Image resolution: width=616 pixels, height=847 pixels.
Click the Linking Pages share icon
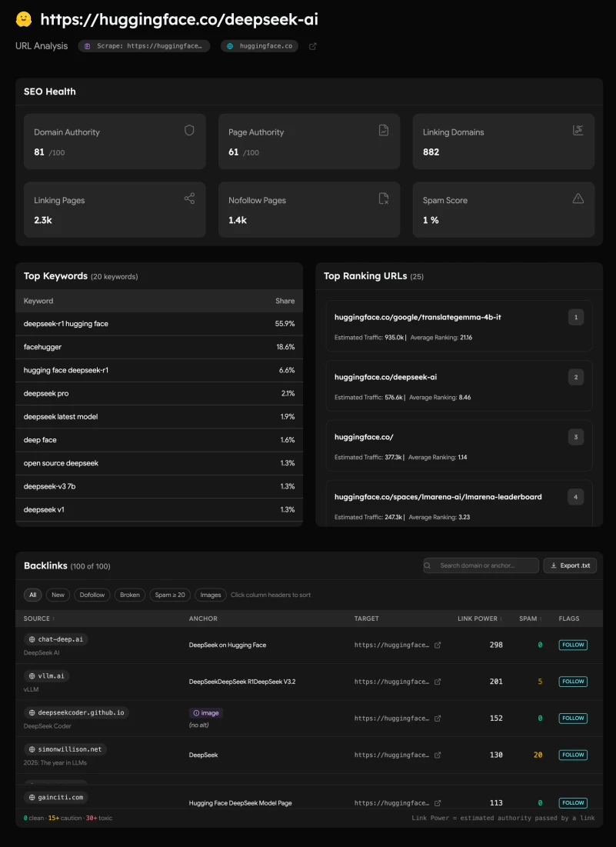tap(189, 198)
